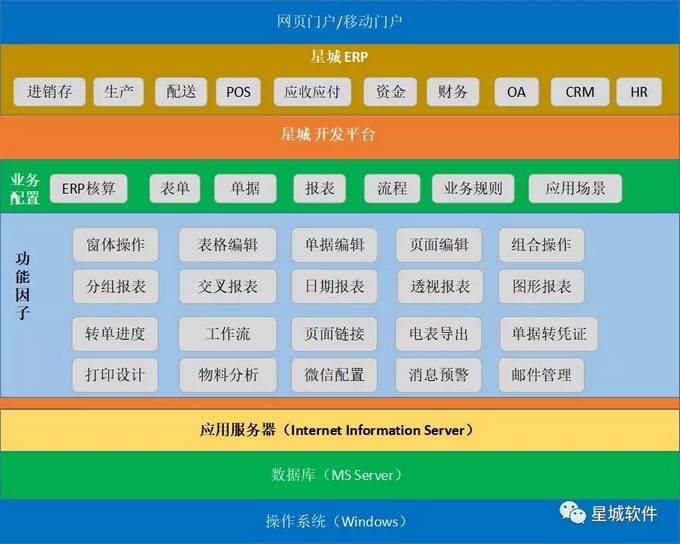Click the CRM module box
The image size is (680, 544).
pyautogui.click(x=580, y=92)
